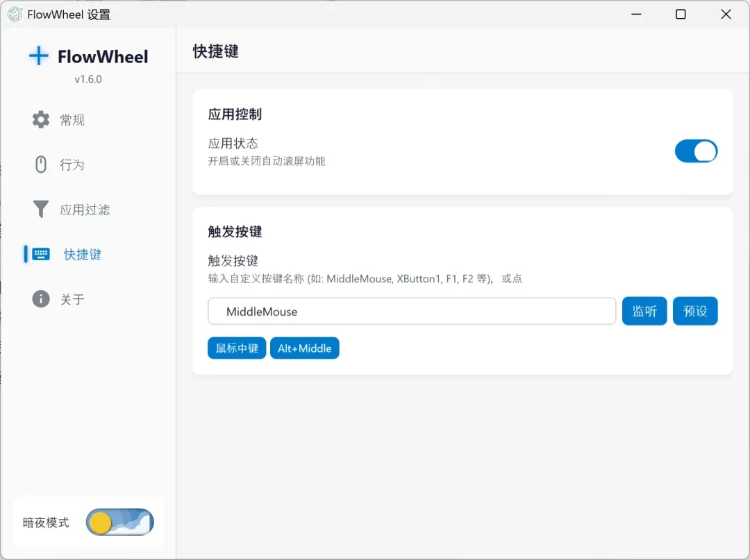
Task: Click the 触发按键 section title
Action: point(235,232)
